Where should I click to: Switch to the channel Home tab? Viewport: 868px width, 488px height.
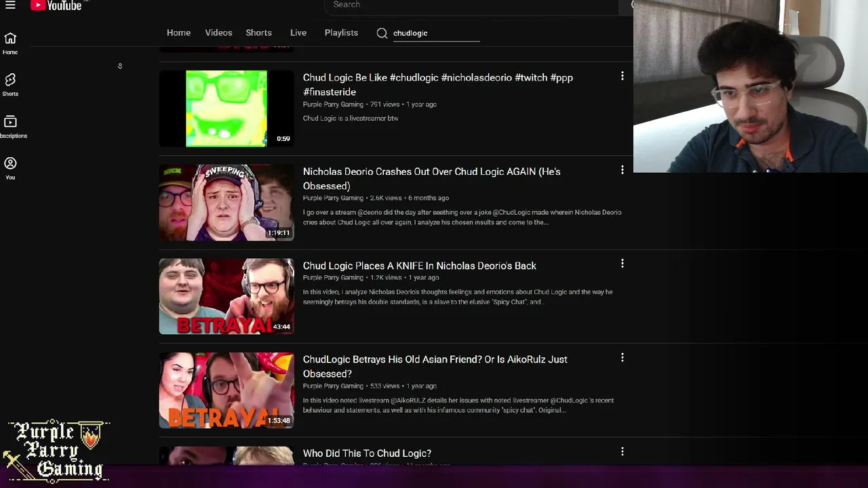coord(178,33)
